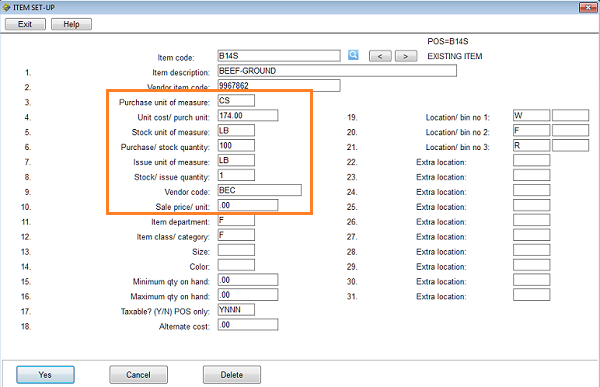Click the magnifier search icon beside Item code

pos(353,55)
